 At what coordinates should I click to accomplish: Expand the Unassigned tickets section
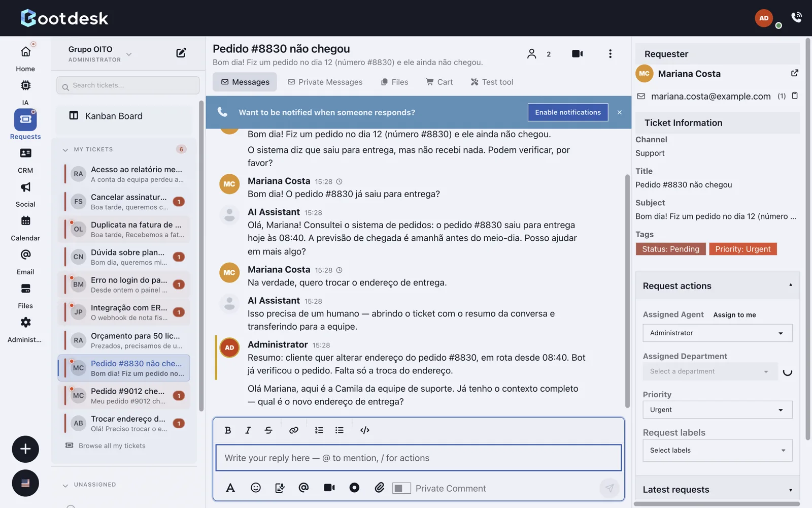click(65, 485)
